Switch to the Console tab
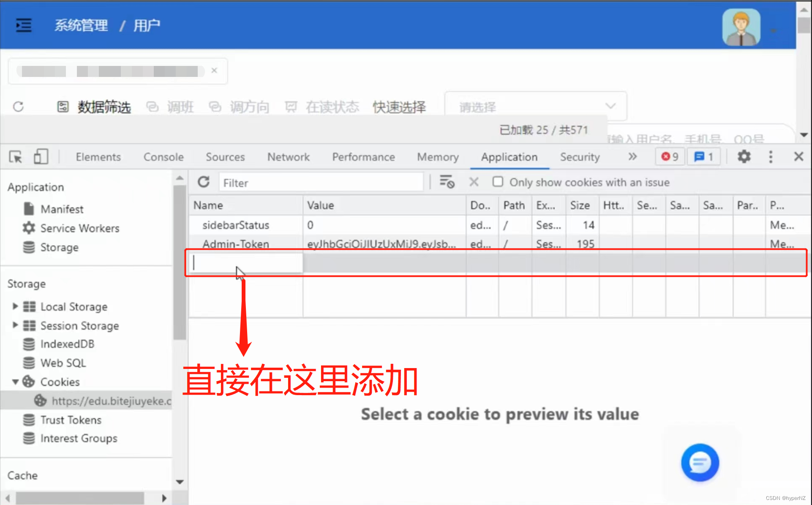 point(163,157)
